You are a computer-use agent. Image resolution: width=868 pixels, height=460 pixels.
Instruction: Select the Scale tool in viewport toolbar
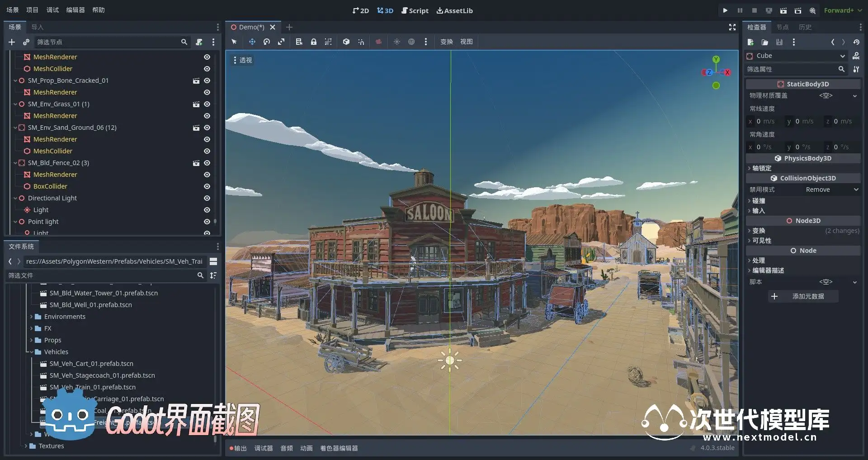281,42
